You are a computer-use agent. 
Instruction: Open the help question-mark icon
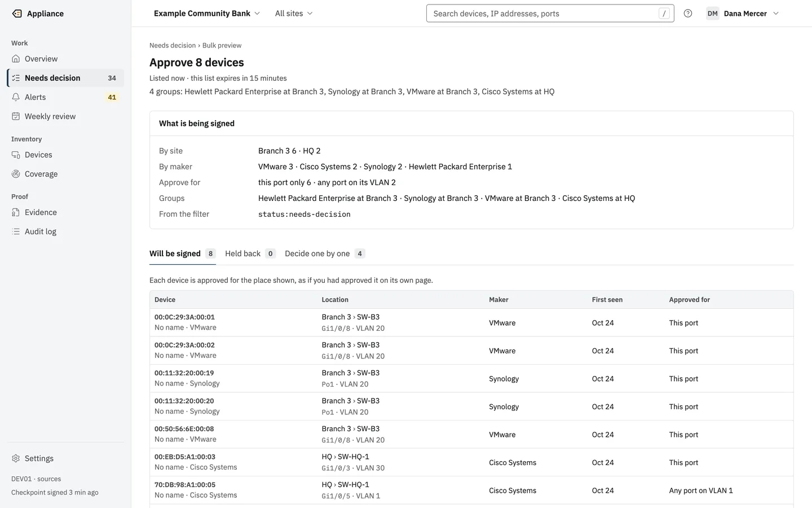(x=688, y=14)
